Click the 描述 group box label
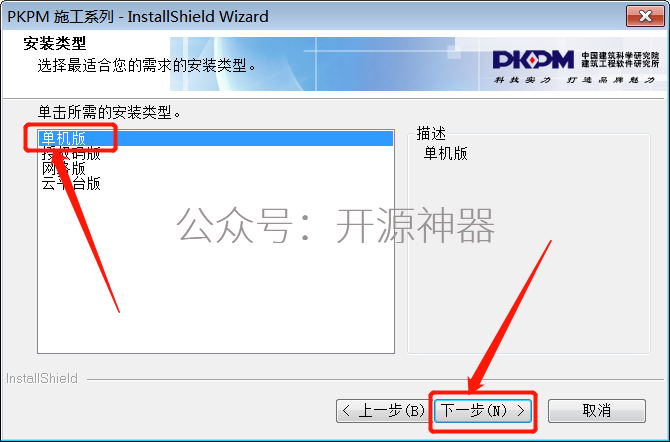Image resolution: width=670 pixels, height=442 pixels. [431, 133]
